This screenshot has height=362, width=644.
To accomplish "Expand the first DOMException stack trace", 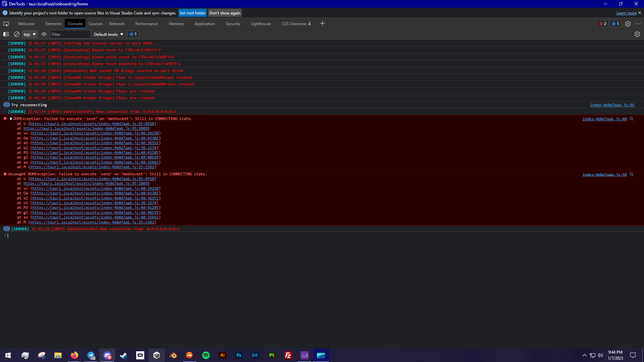I will click(10, 119).
